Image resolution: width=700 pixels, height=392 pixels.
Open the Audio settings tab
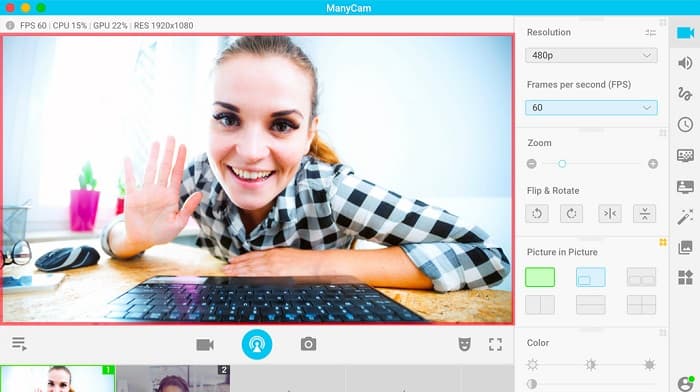pos(685,63)
